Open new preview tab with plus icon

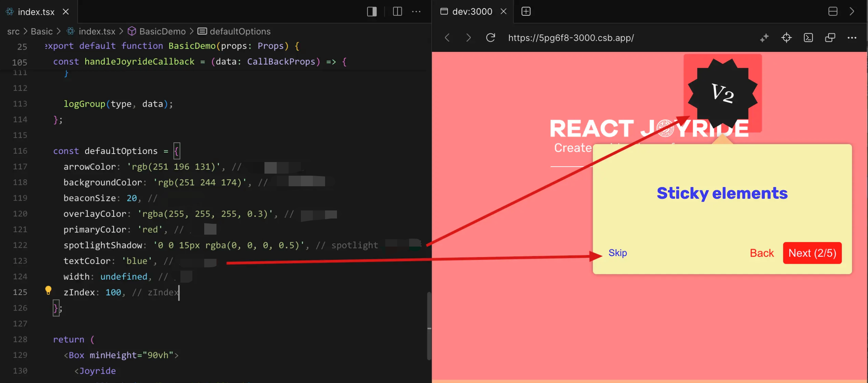[x=526, y=12]
